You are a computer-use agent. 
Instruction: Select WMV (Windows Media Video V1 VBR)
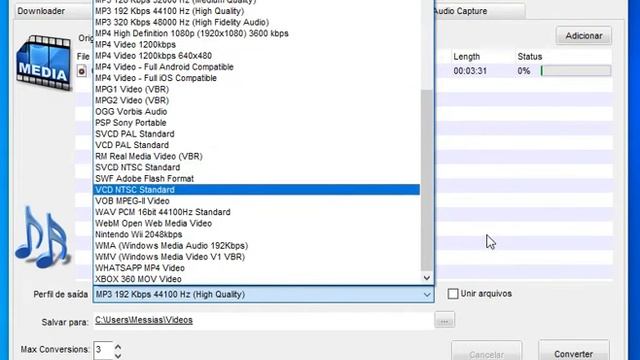[x=256, y=257]
